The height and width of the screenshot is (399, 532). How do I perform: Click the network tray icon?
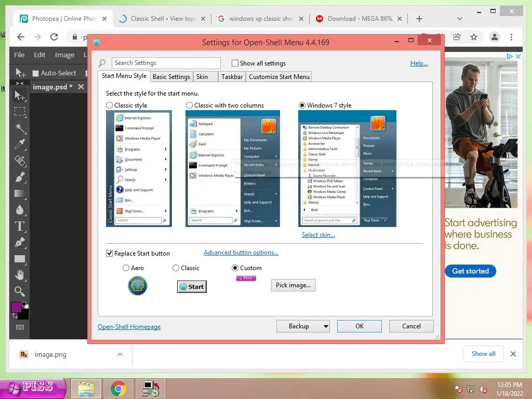point(471,389)
